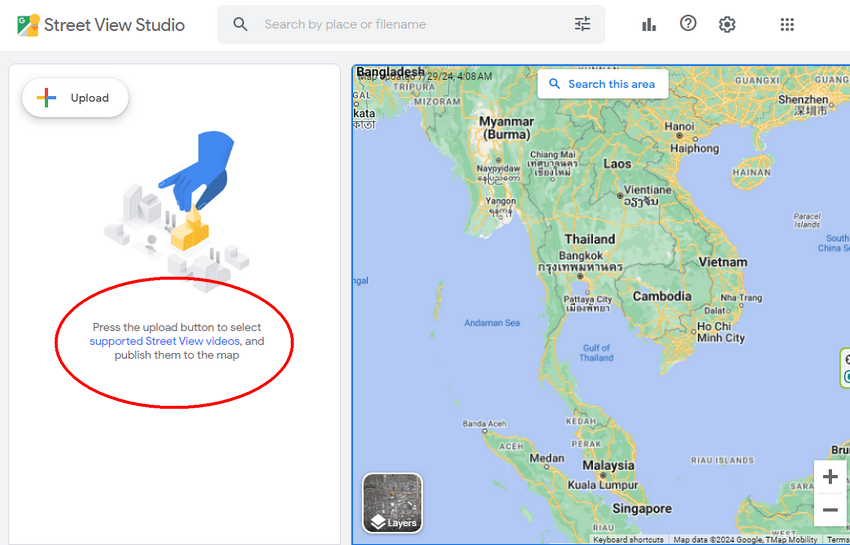
Task: Open the Google apps grid
Action: tap(787, 24)
